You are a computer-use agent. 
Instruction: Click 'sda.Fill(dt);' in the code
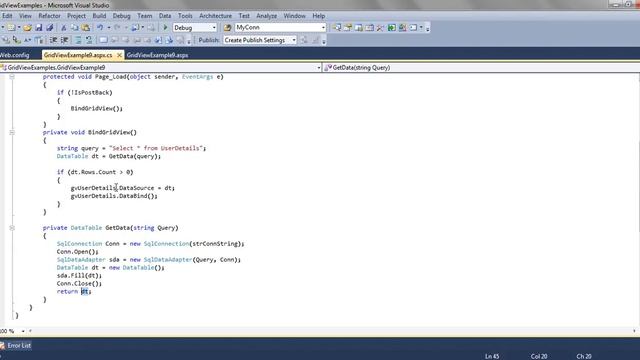[79, 276]
